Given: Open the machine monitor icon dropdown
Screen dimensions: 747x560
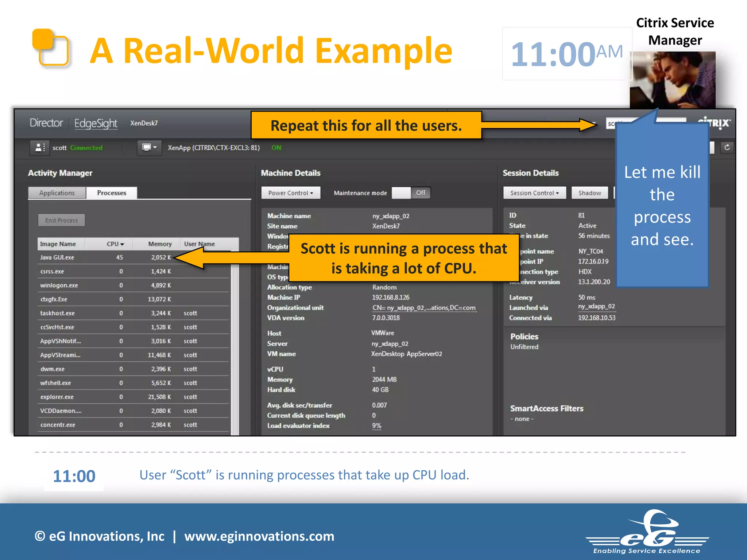Looking at the screenshot, I should click(150, 148).
